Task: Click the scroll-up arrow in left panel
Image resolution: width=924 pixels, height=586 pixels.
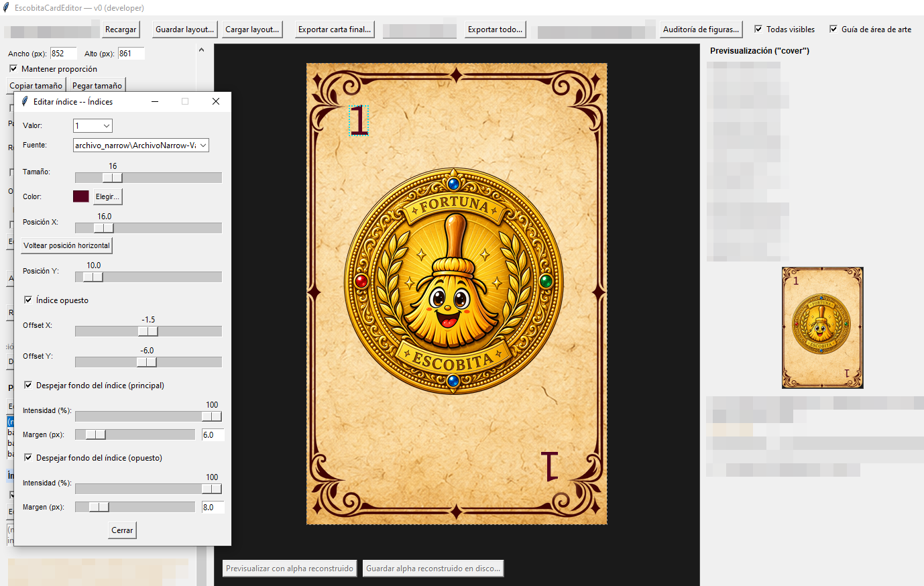Action: pos(201,50)
